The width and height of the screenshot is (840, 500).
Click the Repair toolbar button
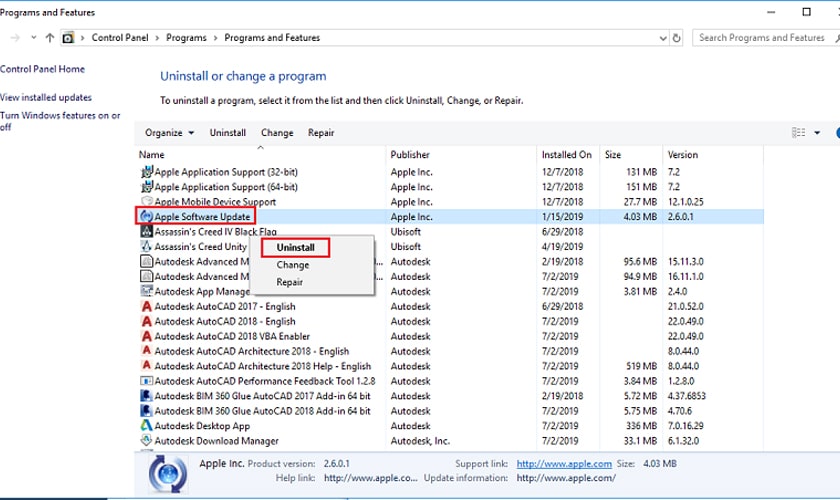pos(321,132)
